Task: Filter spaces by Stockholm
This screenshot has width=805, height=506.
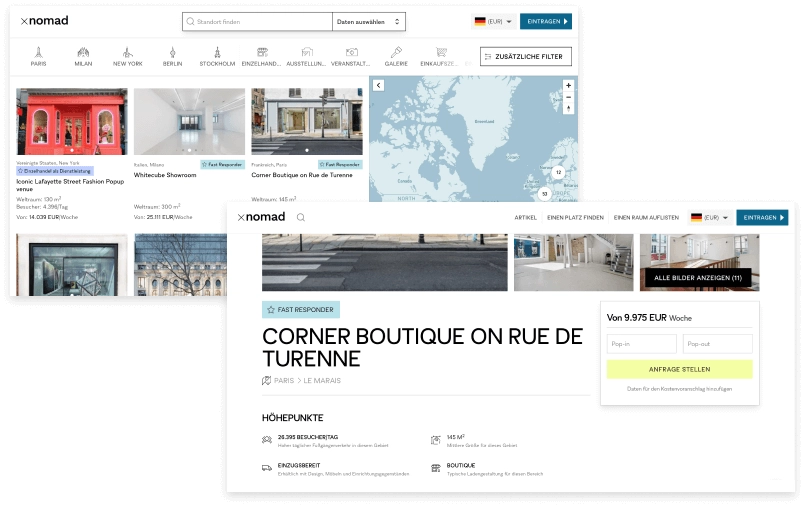Action: (217, 56)
